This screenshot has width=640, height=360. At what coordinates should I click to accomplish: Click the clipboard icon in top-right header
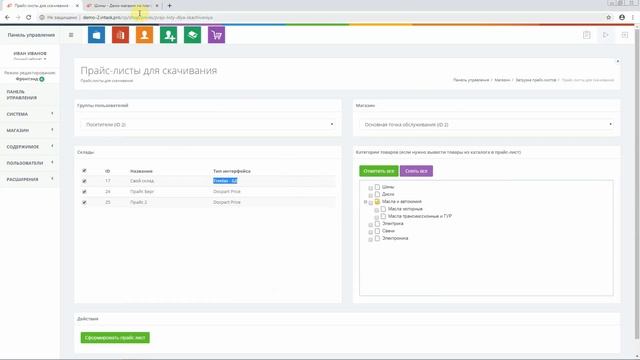(x=587, y=35)
